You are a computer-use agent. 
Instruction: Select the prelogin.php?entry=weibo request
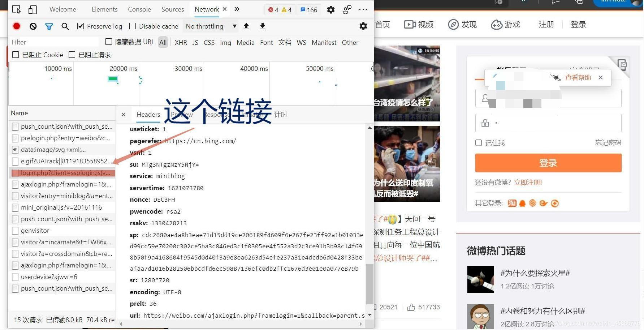(62, 138)
